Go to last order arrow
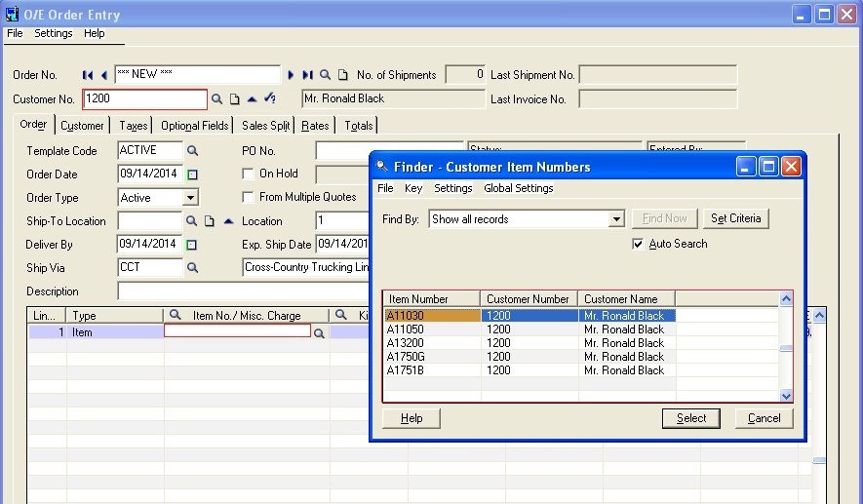Image resolution: width=863 pixels, height=504 pixels. (x=308, y=75)
